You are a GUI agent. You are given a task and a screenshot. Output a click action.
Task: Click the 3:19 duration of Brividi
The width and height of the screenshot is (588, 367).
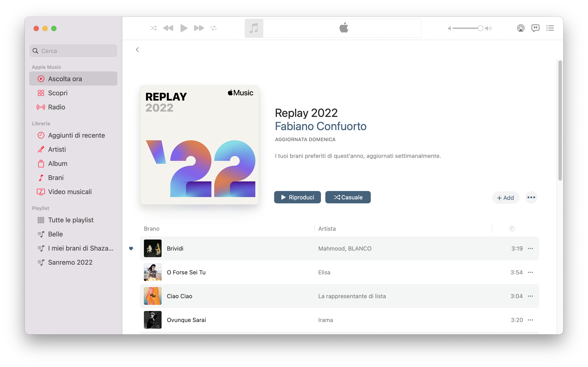pyautogui.click(x=517, y=248)
